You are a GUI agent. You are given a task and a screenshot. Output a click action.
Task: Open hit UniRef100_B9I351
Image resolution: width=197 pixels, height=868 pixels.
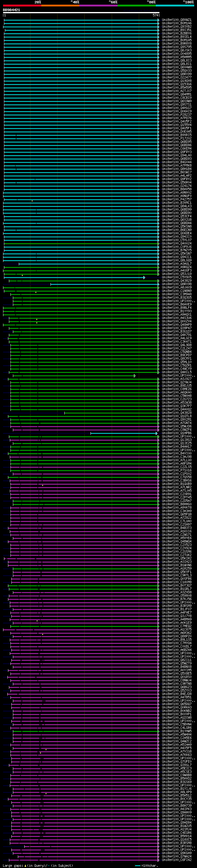tap(177, 30)
